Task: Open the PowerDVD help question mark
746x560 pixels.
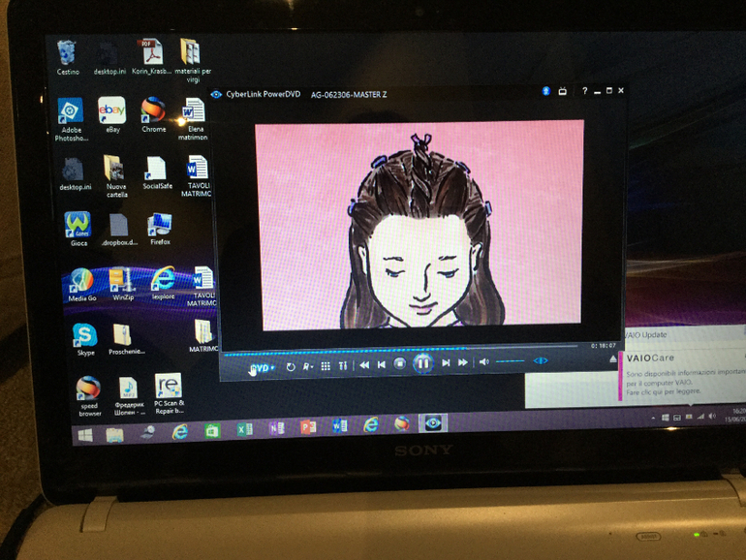Action: pos(584,91)
